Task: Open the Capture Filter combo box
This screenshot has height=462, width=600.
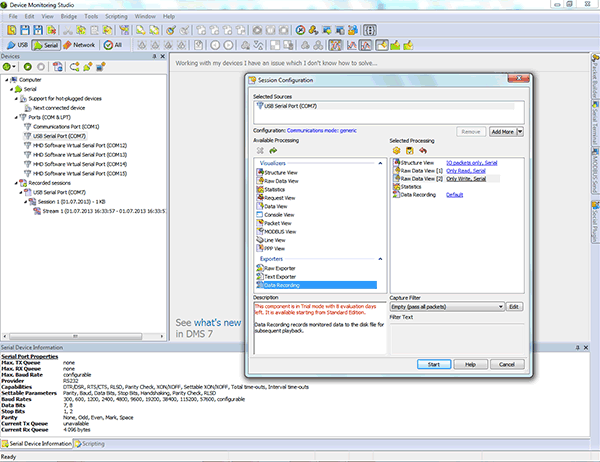Action: coord(447,307)
